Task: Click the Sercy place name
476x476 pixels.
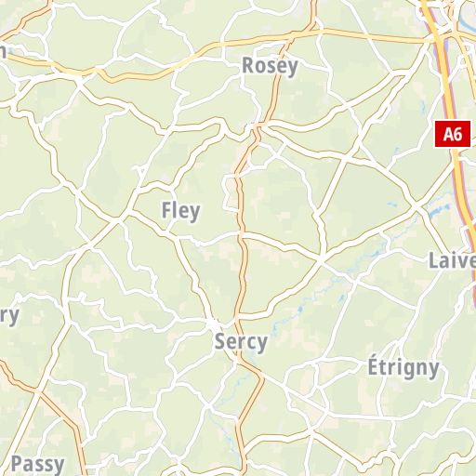Action: pyautogui.click(x=241, y=342)
